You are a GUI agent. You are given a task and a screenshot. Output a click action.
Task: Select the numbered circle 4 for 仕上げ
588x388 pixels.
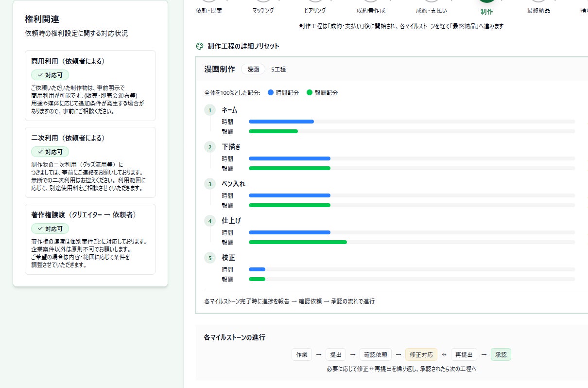point(210,221)
